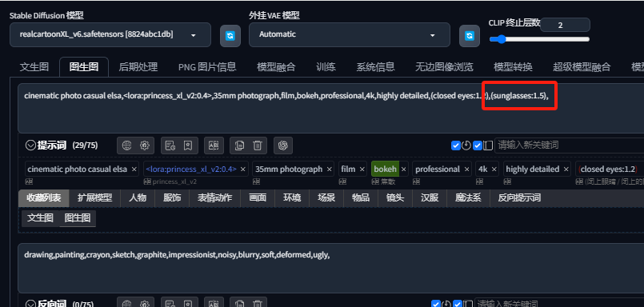Open 超级模型融合 tab
The width and height of the screenshot is (644, 307).
point(582,67)
